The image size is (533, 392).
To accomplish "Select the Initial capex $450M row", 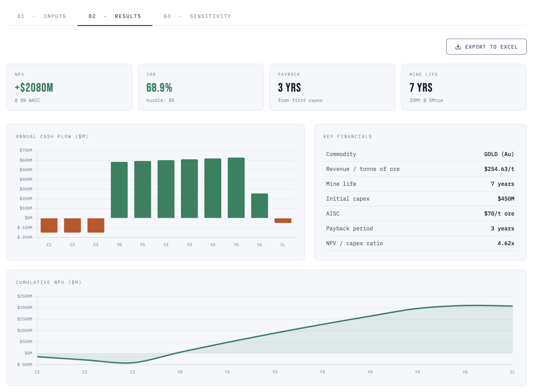I will click(x=420, y=199).
